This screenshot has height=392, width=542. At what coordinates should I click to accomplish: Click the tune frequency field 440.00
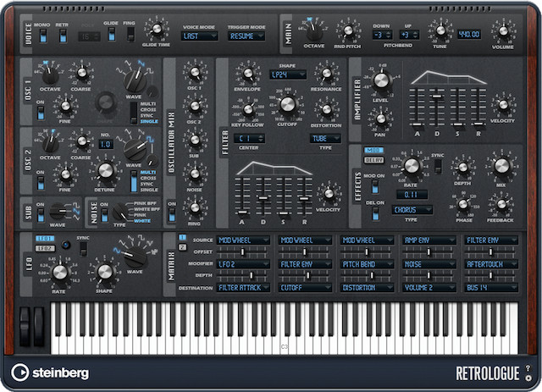(469, 35)
